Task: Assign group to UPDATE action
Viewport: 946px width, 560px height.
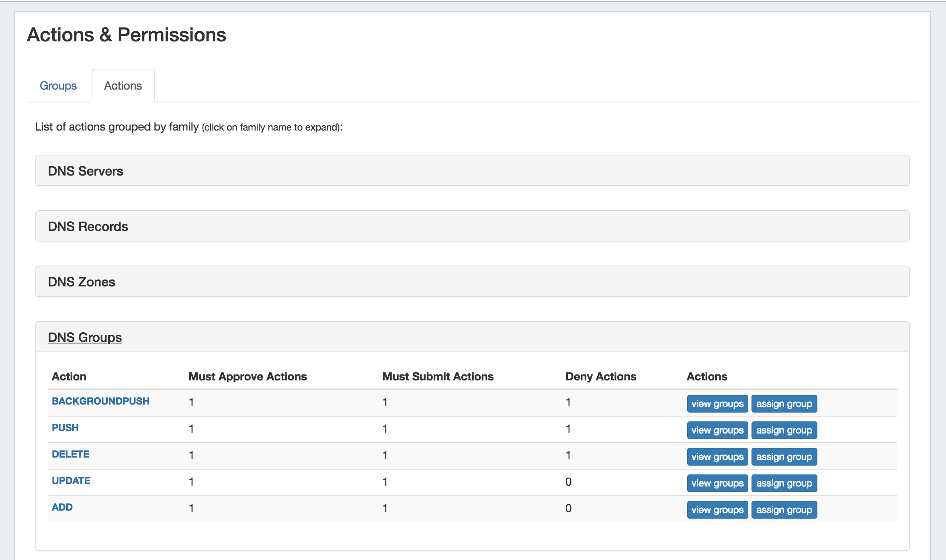Action: (x=784, y=483)
